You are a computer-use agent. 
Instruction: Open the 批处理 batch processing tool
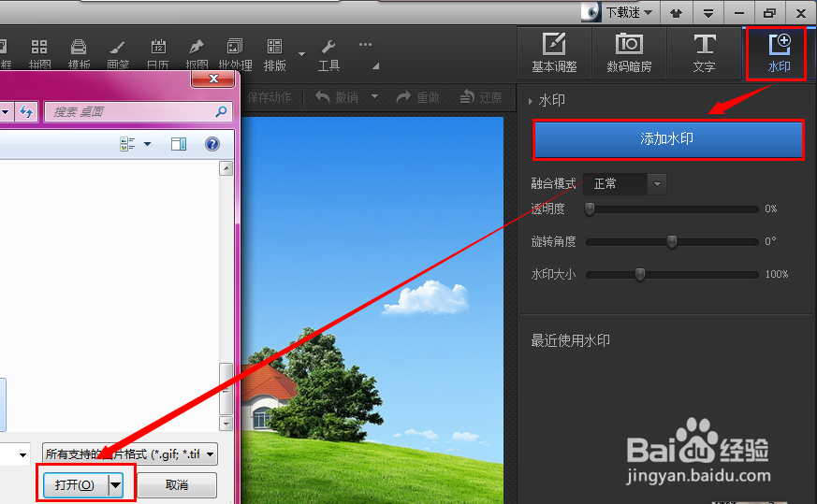tap(235, 54)
